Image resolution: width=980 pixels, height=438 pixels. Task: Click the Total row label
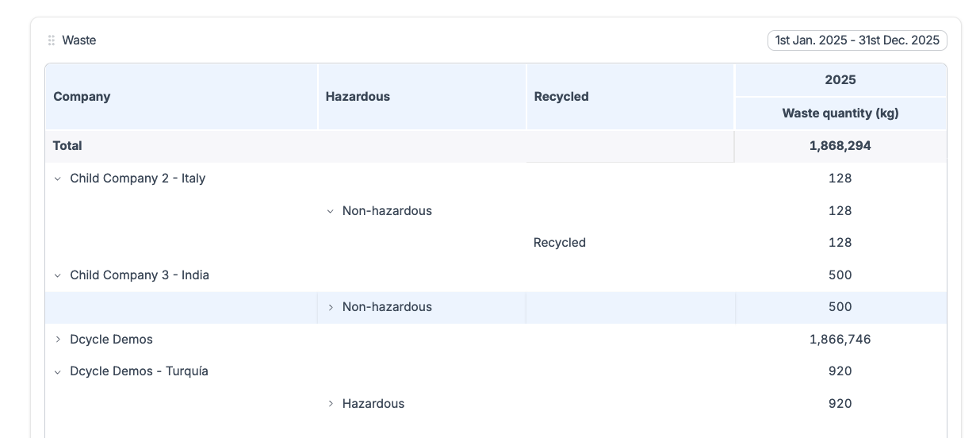pos(67,146)
